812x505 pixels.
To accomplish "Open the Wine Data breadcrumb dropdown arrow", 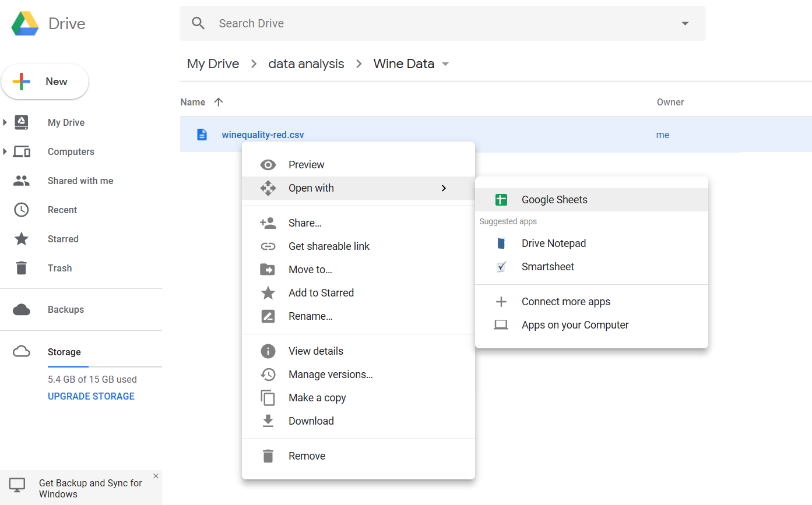I will click(445, 64).
